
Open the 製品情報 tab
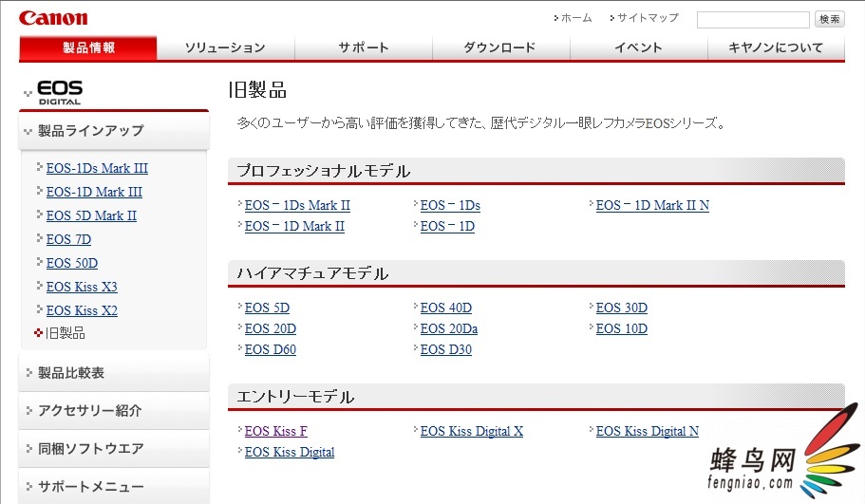pos(88,48)
